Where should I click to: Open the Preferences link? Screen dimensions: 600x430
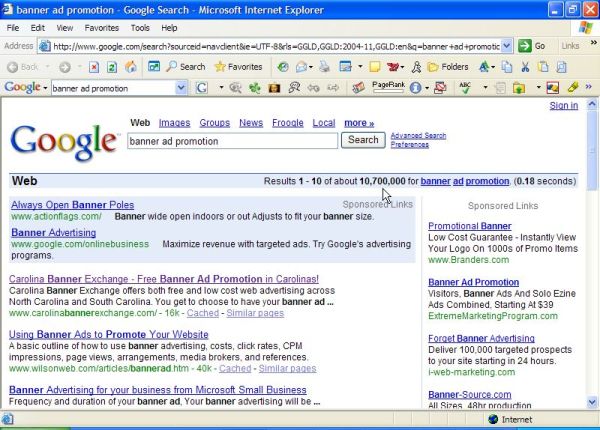(x=409, y=145)
